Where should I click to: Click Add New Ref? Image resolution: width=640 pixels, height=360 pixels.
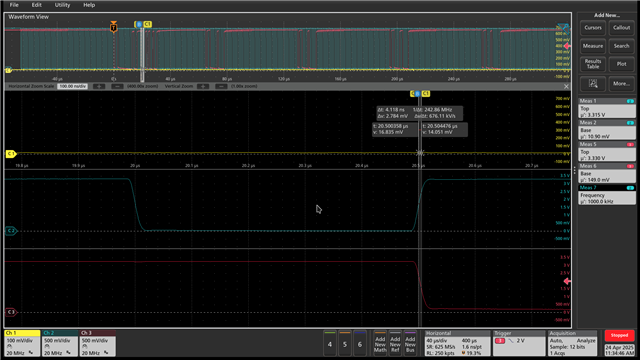click(x=395, y=344)
